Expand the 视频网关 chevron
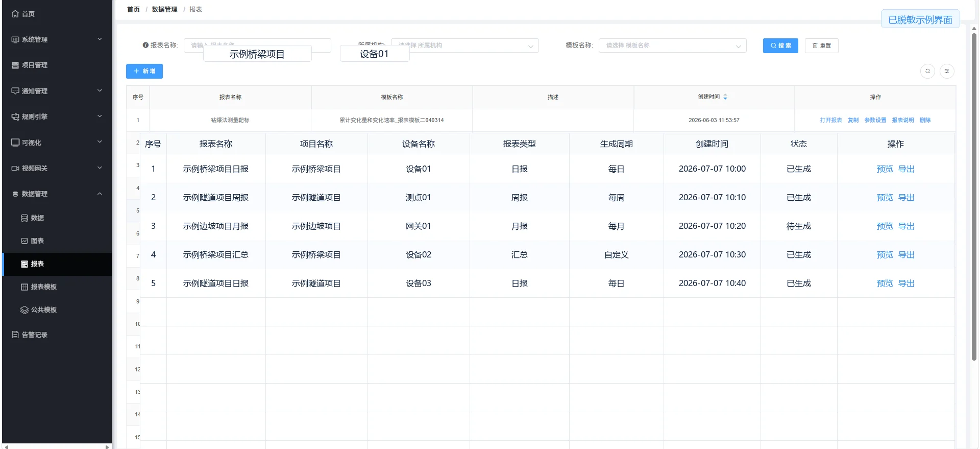980x449 pixels. point(100,168)
